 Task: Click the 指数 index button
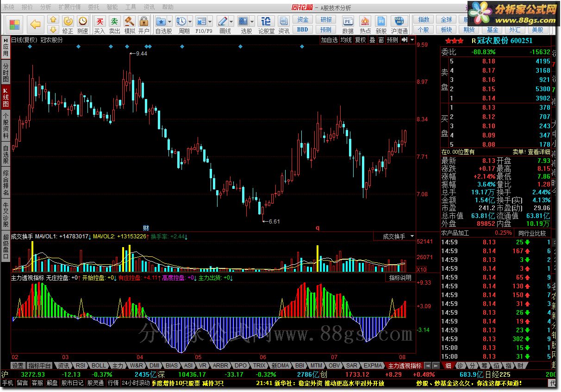point(424,19)
